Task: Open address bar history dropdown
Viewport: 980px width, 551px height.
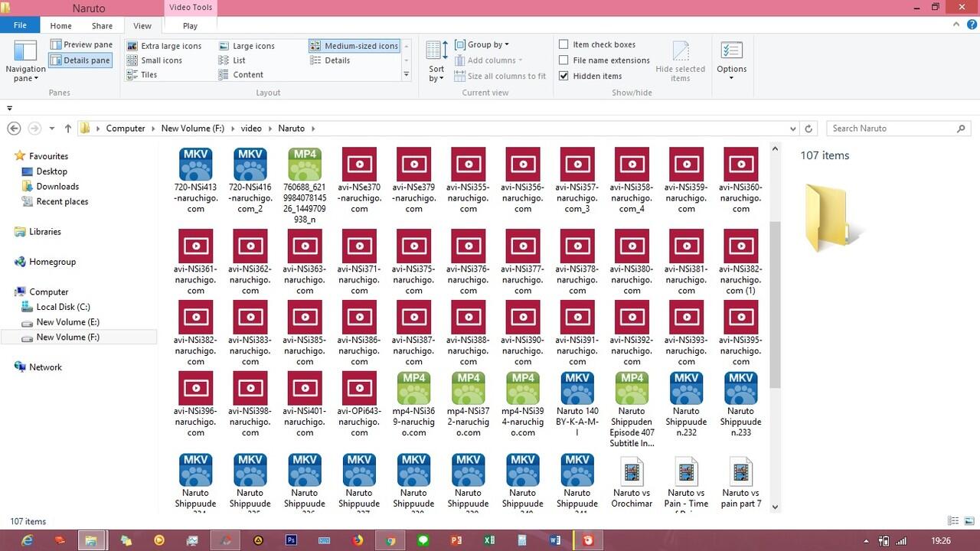Action: (x=793, y=129)
